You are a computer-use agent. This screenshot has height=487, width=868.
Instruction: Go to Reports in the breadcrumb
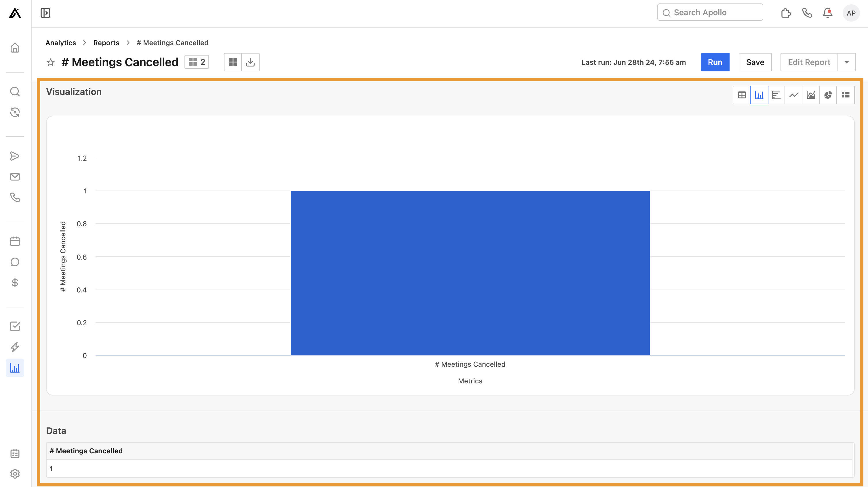coord(106,43)
